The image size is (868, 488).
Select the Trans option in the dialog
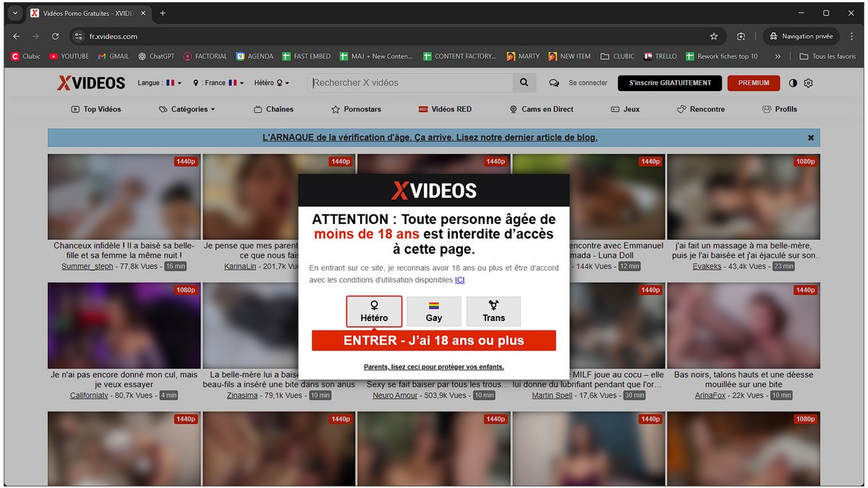click(x=494, y=311)
